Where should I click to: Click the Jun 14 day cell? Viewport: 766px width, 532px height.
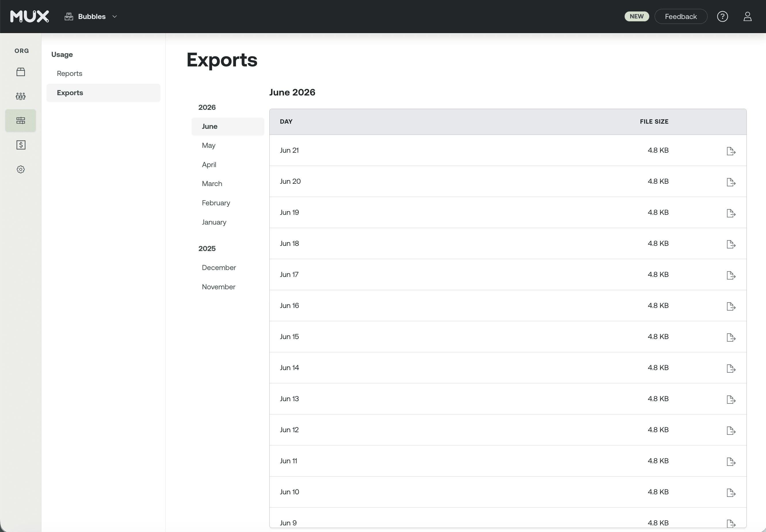pyautogui.click(x=289, y=368)
